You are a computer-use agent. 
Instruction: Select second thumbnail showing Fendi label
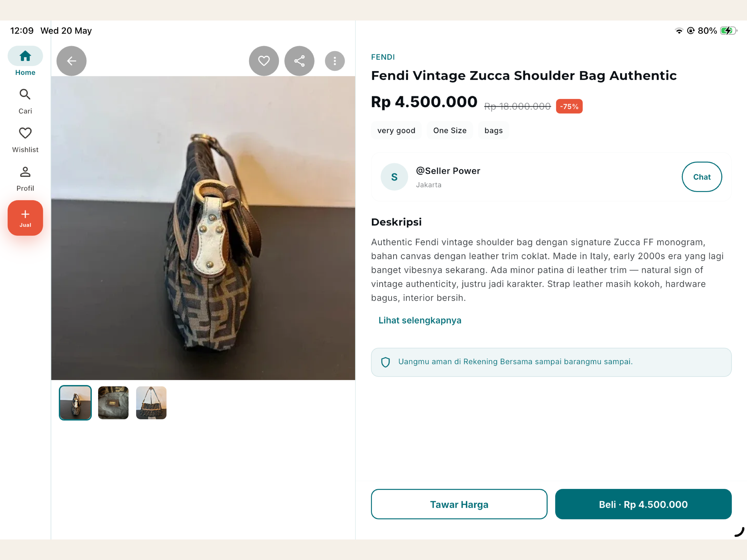(113, 402)
